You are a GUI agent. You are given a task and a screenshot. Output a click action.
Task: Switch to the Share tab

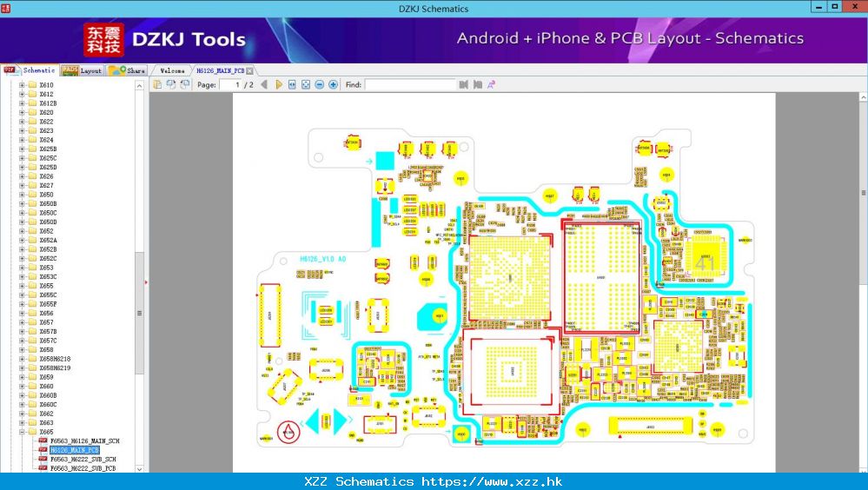tap(127, 70)
